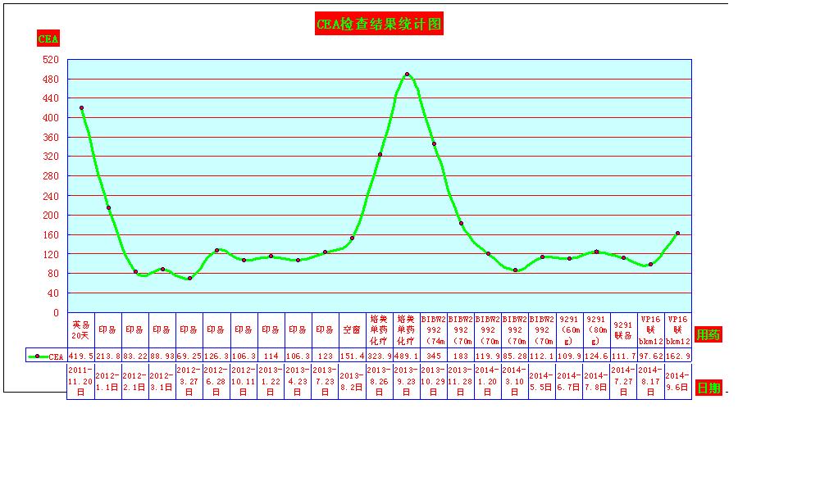Click the 489.1 value cell in table

406,356
